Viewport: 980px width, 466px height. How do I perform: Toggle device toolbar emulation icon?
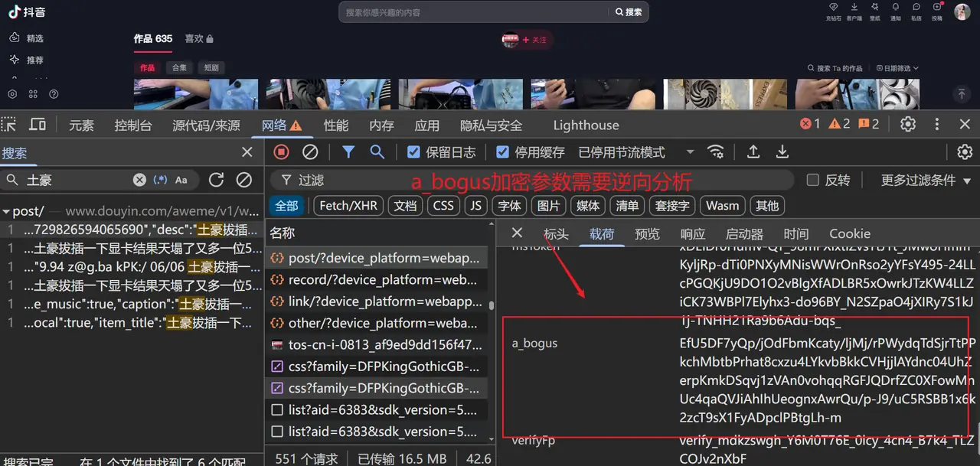[37, 125]
